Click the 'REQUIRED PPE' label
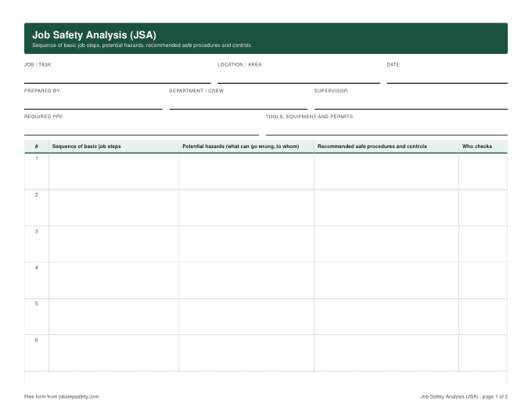Image resolution: width=532 pixels, height=412 pixels. tap(44, 117)
